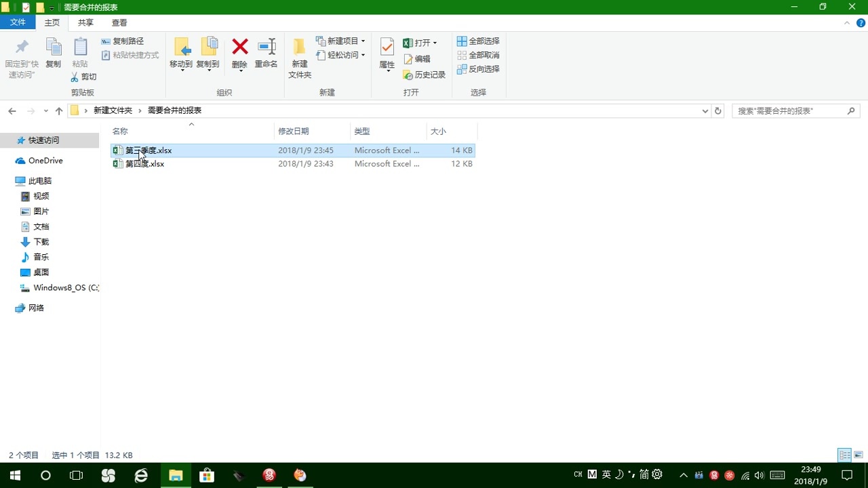This screenshot has width=868, height=488.
Task: Switch to the 查看 ribbon tab
Action: click(x=119, y=22)
